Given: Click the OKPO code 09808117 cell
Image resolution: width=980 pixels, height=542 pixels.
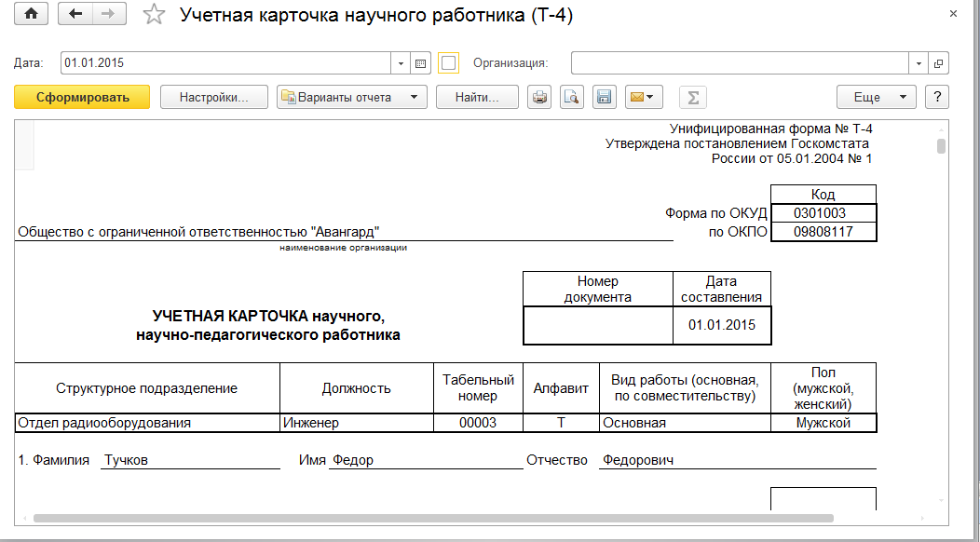Looking at the screenshot, I should pos(823,232).
